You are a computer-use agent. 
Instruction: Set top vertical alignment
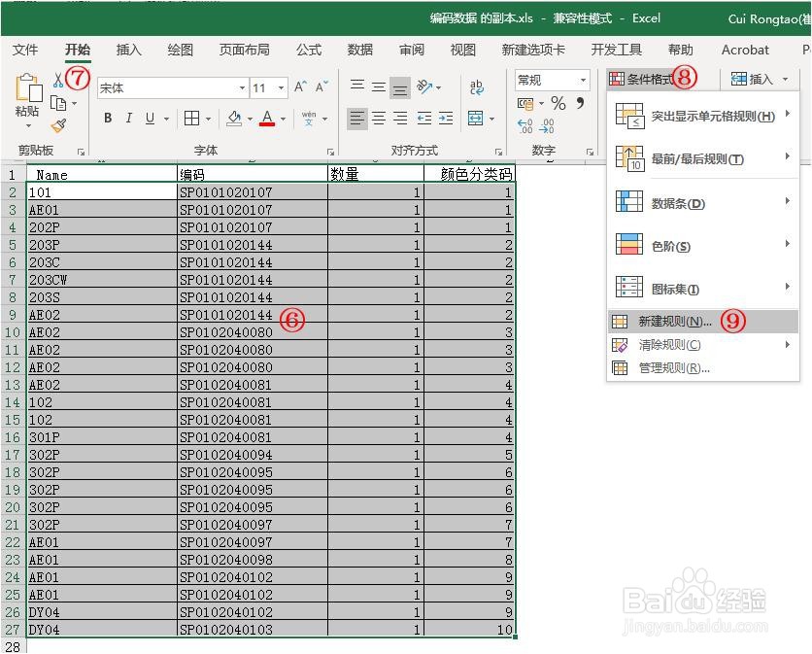pyautogui.click(x=357, y=85)
